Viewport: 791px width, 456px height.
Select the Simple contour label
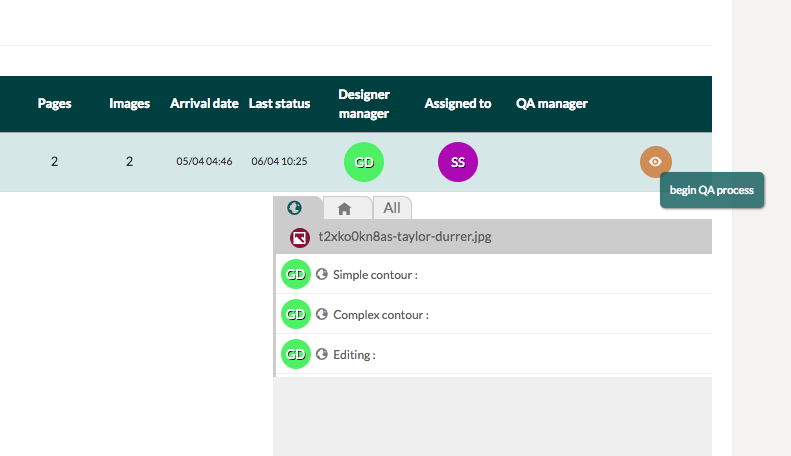(x=375, y=275)
